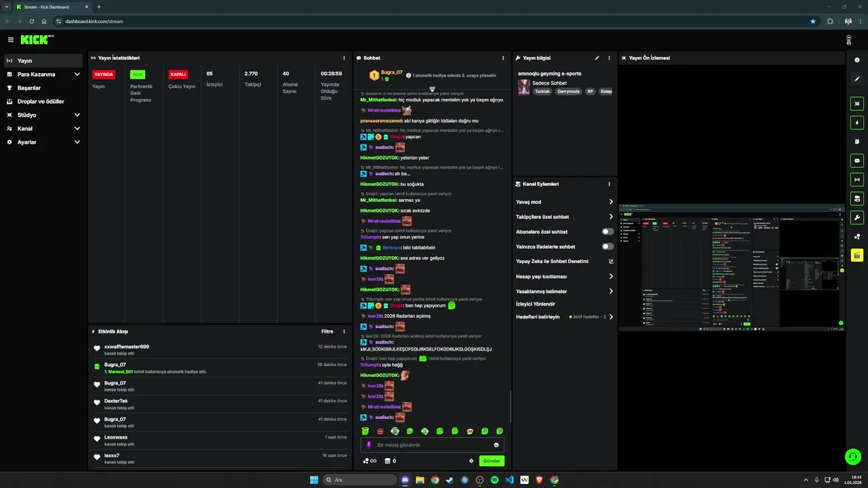Click the RP tag in stream info

point(590,91)
